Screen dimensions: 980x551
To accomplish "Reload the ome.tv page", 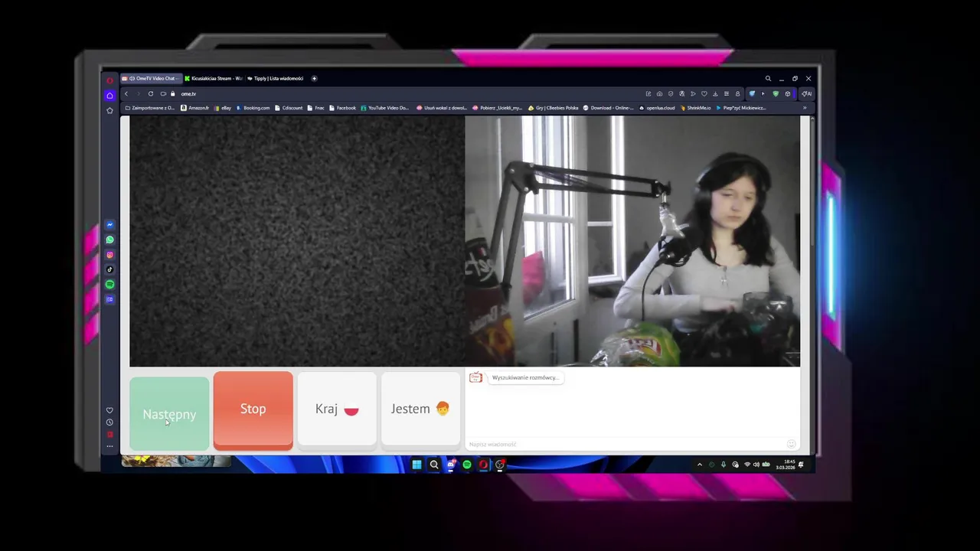I will point(151,93).
